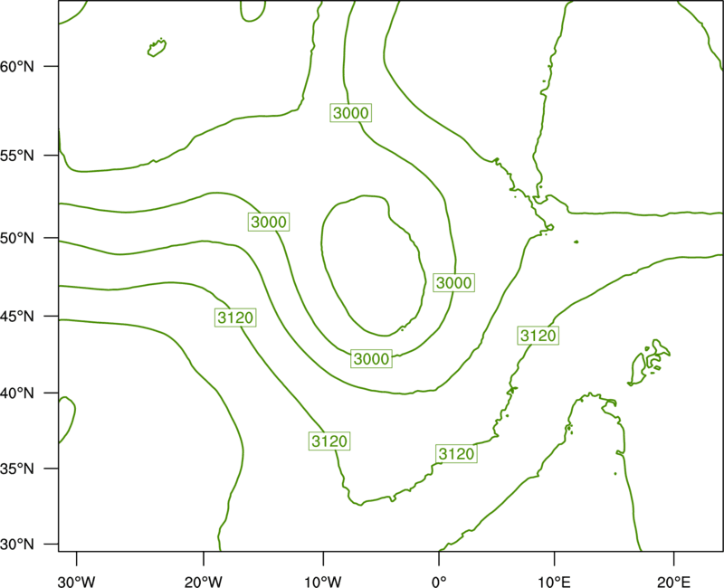Select the 20°W longitude tick label
The width and height of the screenshot is (724, 588).
point(204,582)
